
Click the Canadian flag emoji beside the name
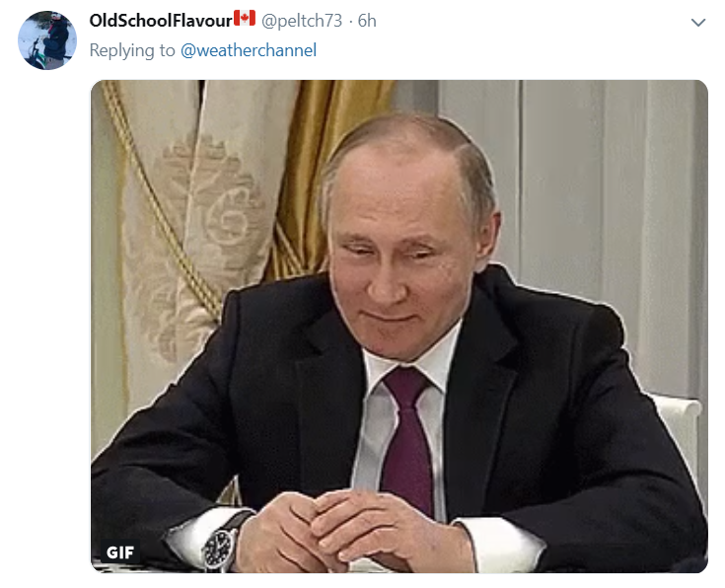(x=245, y=19)
